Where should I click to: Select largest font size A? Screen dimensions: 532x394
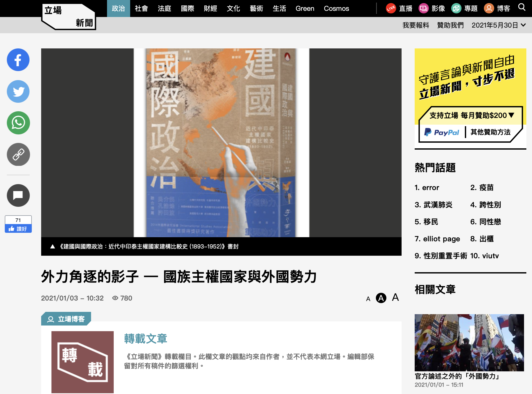[395, 297]
